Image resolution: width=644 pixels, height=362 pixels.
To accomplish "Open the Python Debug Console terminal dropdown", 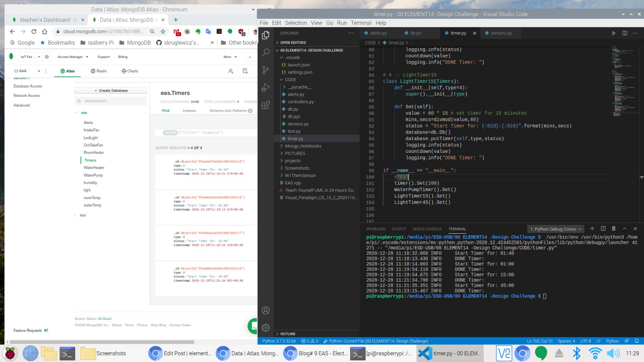I will coord(555,229).
